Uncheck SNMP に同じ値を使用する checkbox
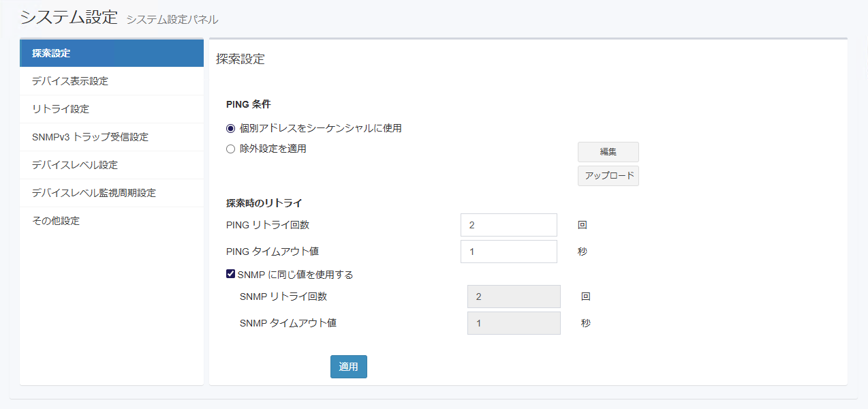The image size is (868, 409). tap(231, 275)
